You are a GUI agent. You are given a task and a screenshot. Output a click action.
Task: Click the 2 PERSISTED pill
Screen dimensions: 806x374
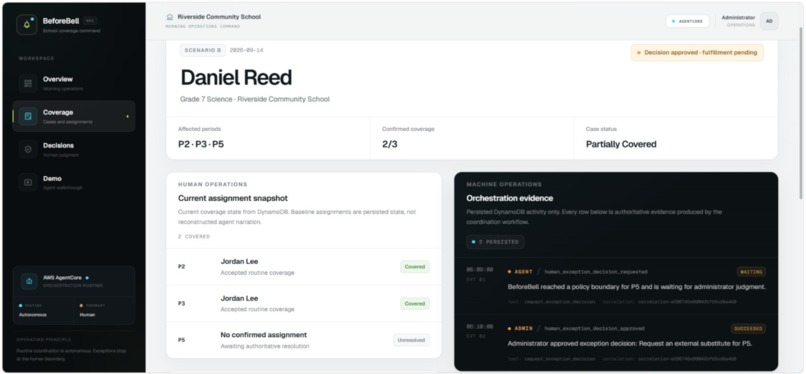click(x=496, y=242)
